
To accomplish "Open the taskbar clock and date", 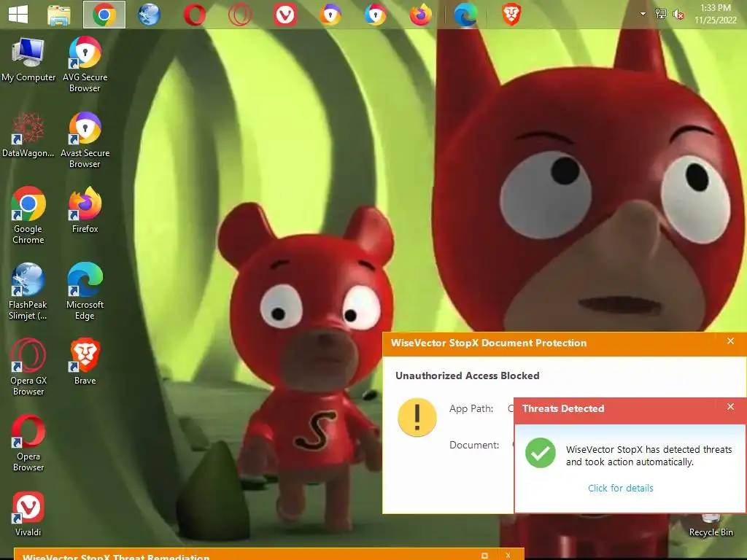I will (715, 14).
